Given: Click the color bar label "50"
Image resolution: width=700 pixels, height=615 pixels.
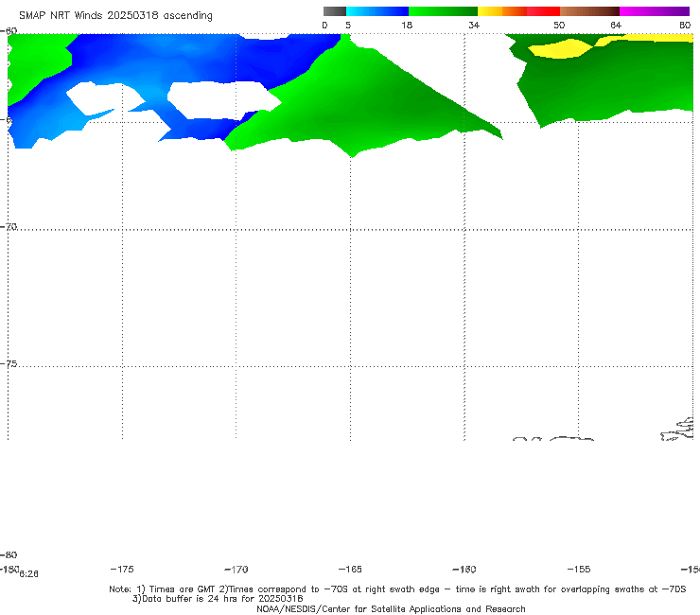Looking at the screenshot, I should point(559,26).
